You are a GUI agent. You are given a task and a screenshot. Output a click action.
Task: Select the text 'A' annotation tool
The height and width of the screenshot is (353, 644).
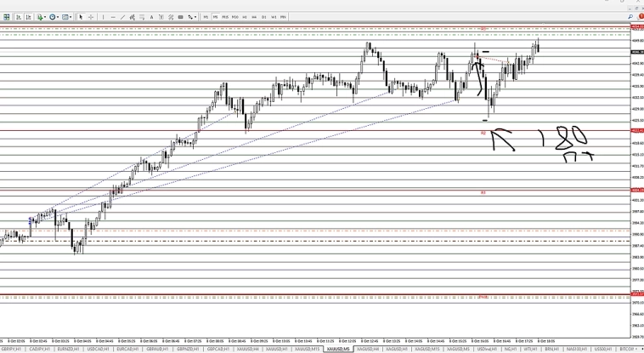pos(152,17)
